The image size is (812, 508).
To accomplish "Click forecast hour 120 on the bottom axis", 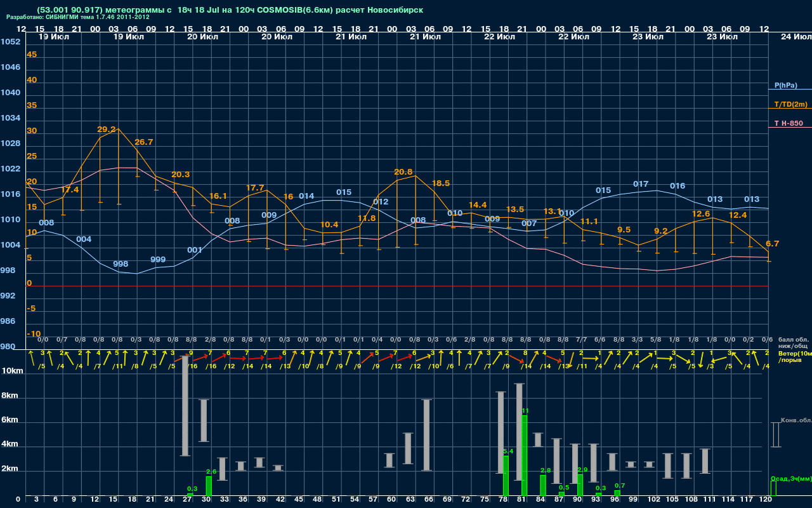I will (x=765, y=500).
